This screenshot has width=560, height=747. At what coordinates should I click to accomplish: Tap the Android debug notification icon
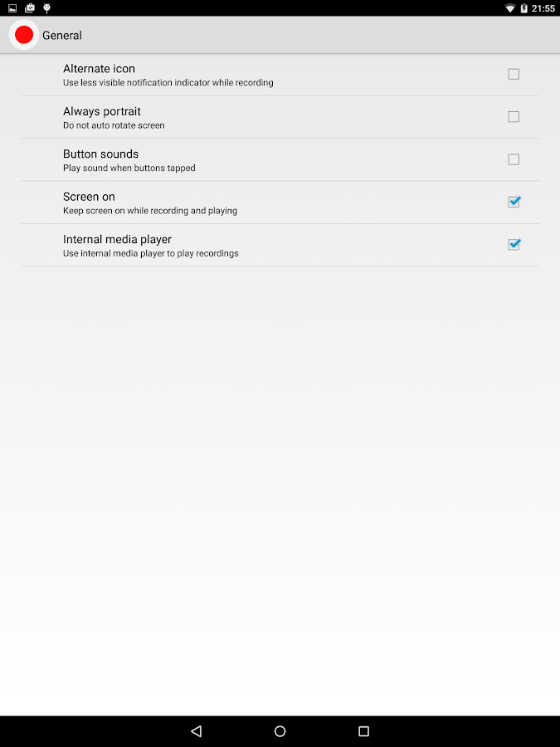click(x=46, y=8)
